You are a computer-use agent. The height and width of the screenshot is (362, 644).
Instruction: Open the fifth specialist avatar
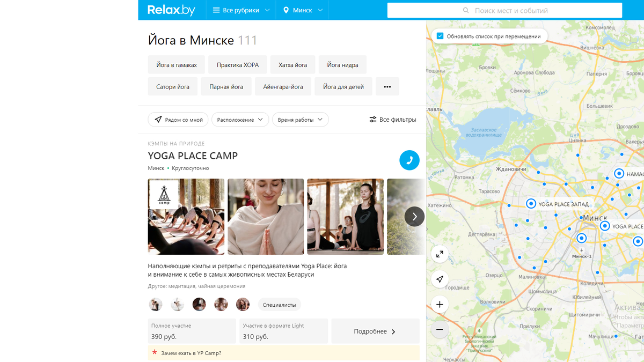243,305
